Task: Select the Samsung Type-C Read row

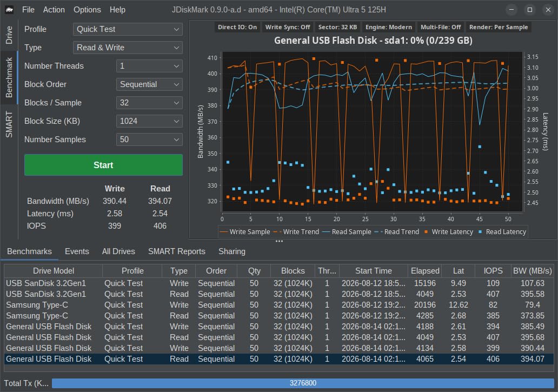Action: (279, 316)
